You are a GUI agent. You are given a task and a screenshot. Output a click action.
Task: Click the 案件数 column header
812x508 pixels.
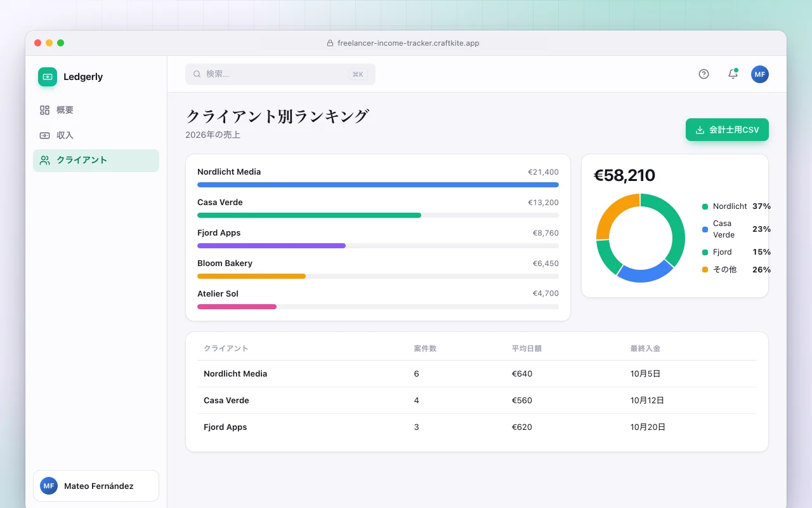coord(425,349)
